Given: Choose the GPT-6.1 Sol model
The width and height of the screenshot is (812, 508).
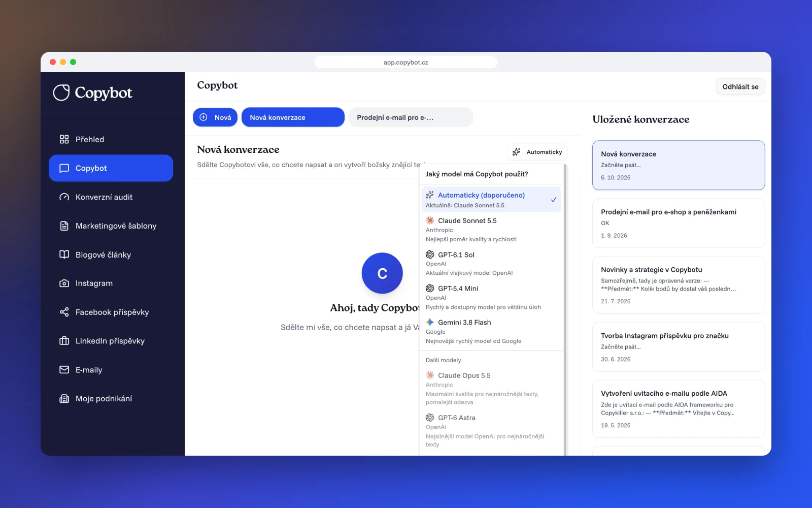Looking at the screenshot, I should click(x=491, y=264).
